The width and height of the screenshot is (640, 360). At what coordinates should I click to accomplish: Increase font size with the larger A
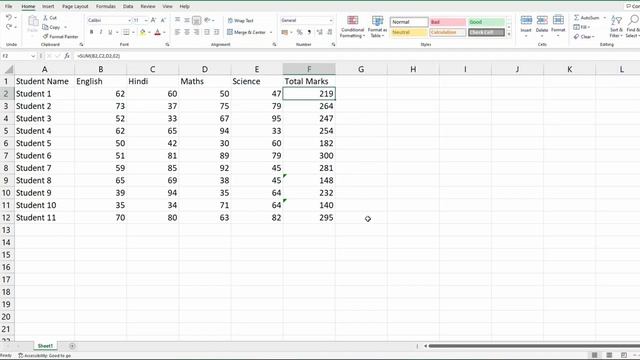click(153, 20)
